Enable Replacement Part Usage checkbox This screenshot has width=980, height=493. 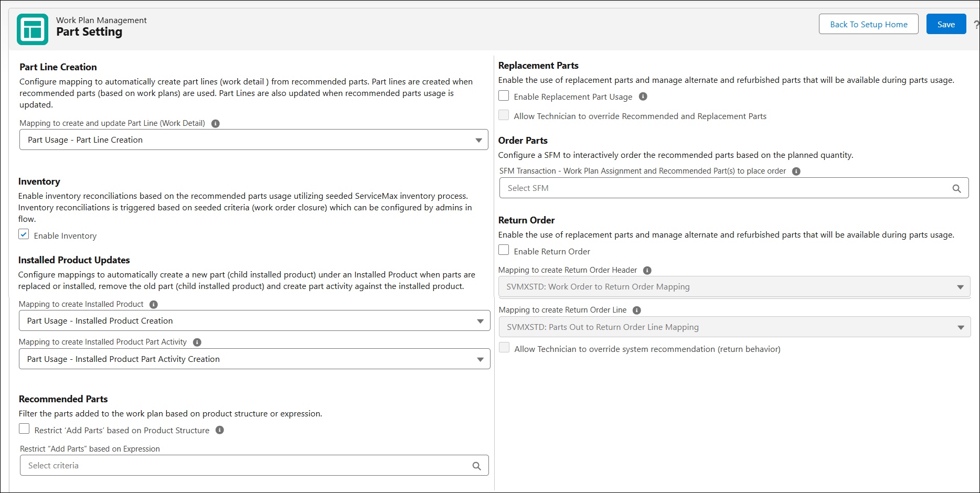tap(504, 95)
